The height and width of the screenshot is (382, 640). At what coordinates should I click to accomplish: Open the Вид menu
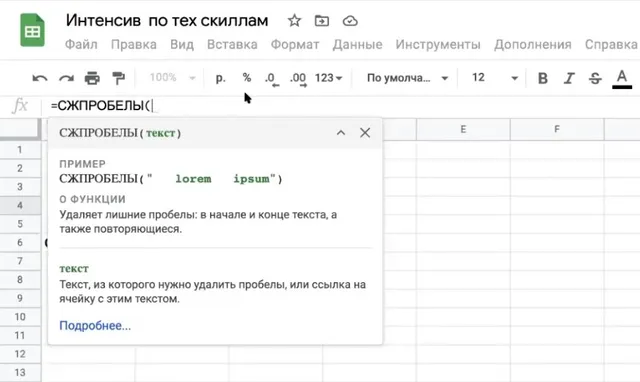[182, 44]
